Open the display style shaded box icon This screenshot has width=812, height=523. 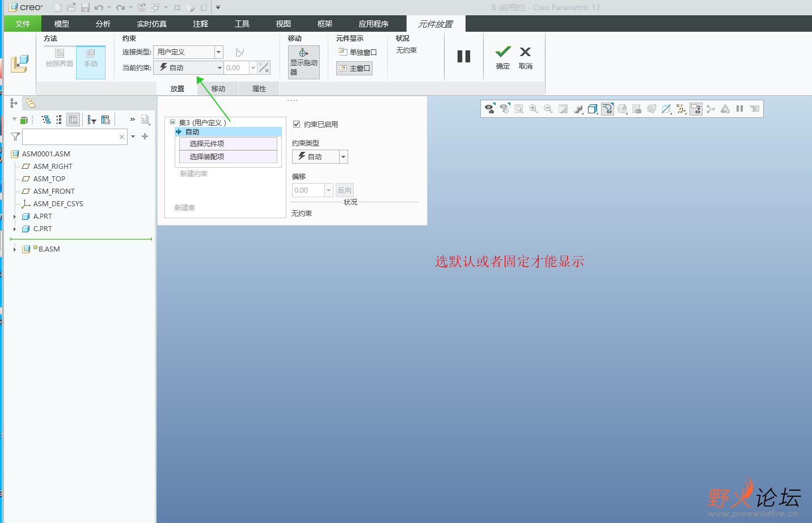(x=592, y=109)
